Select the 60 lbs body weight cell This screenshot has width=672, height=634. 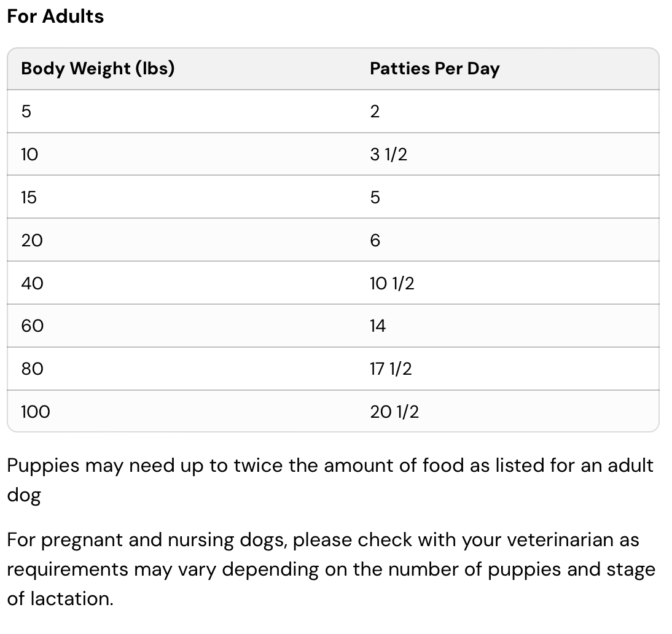[x=32, y=326]
